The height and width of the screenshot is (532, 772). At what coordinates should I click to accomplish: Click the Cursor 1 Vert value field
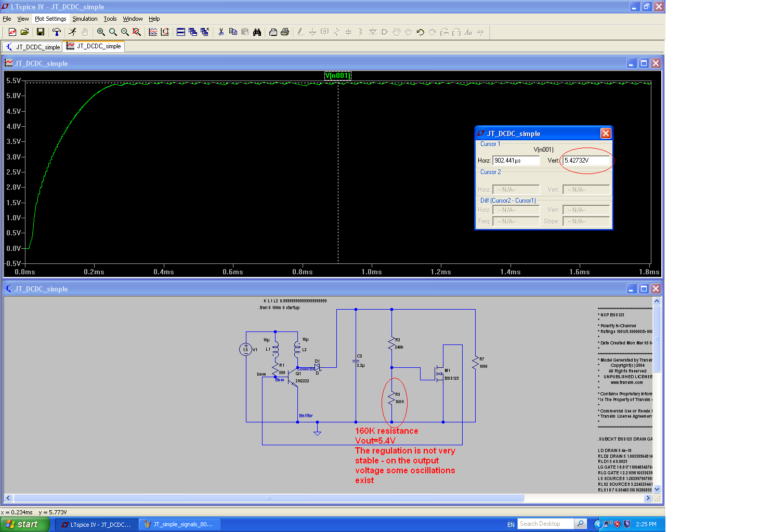pyautogui.click(x=586, y=161)
